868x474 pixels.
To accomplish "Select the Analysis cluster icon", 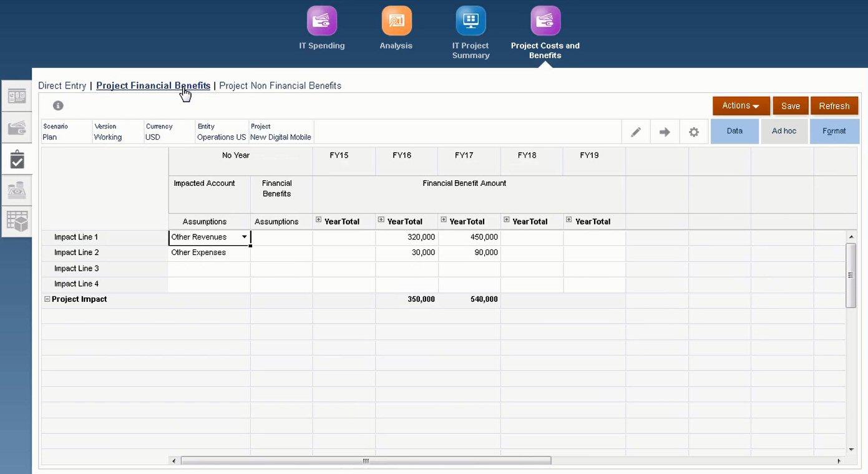I will pyautogui.click(x=396, y=20).
